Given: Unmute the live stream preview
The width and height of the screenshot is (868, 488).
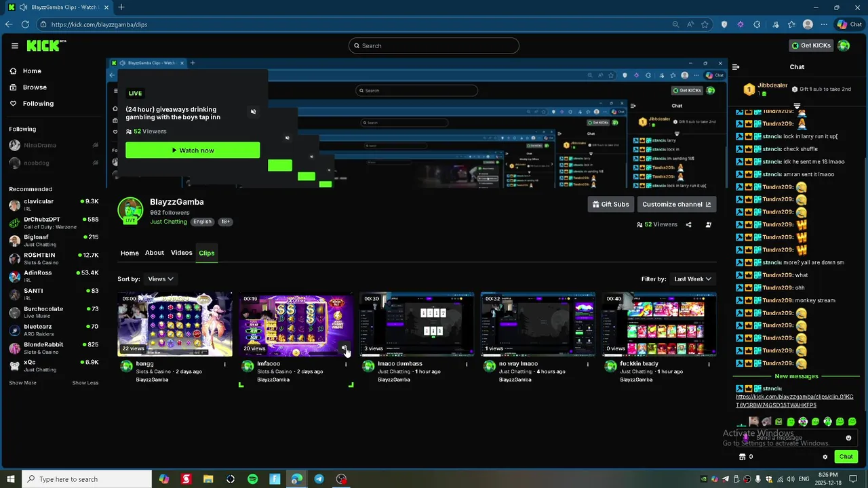Looking at the screenshot, I should click(x=253, y=112).
